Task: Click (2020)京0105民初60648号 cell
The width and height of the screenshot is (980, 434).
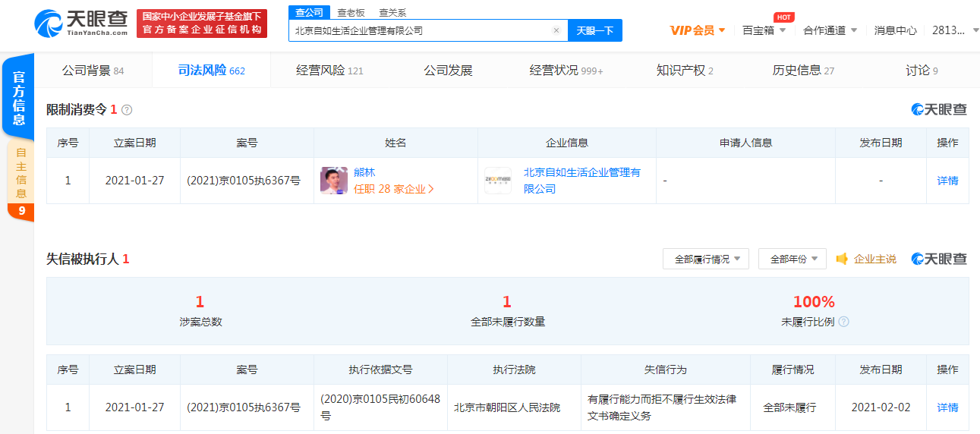Action: pyautogui.click(x=380, y=407)
